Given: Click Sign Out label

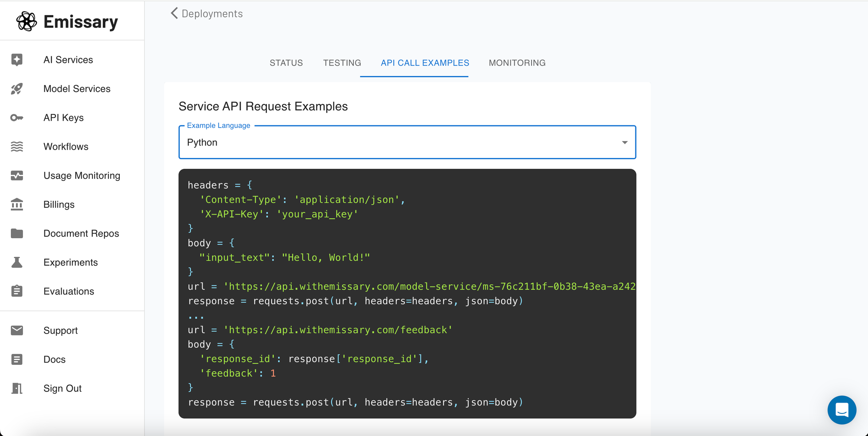Looking at the screenshot, I should click(62, 388).
